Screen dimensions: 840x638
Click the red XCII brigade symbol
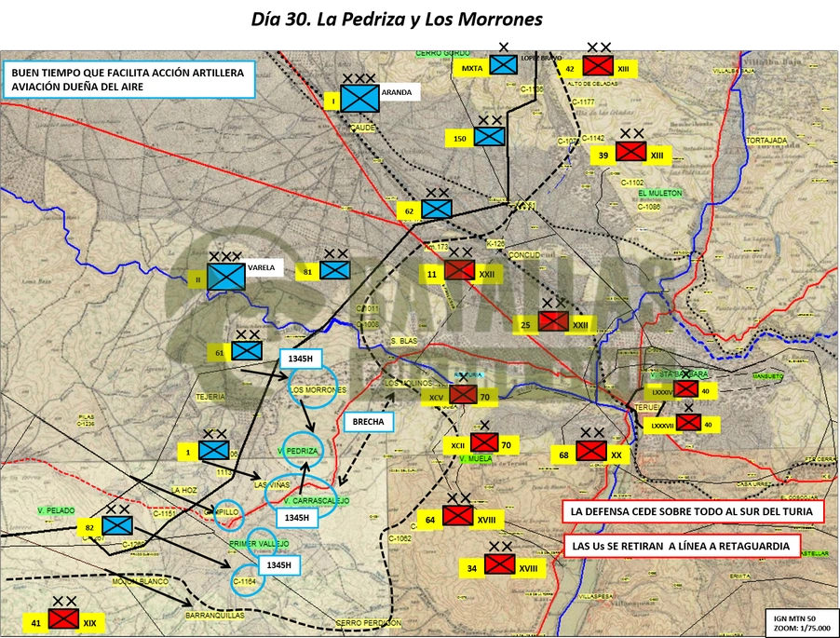(x=484, y=442)
